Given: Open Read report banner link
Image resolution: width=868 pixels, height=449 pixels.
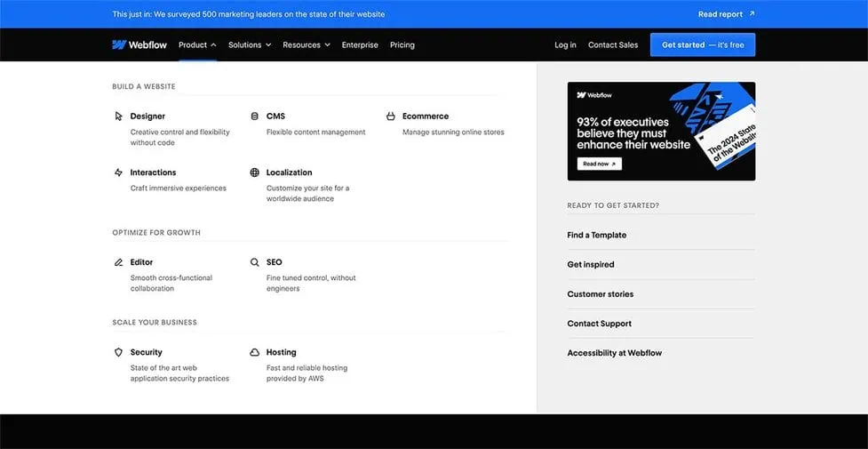Looking at the screenshot, I should click(x=726, y=14).
